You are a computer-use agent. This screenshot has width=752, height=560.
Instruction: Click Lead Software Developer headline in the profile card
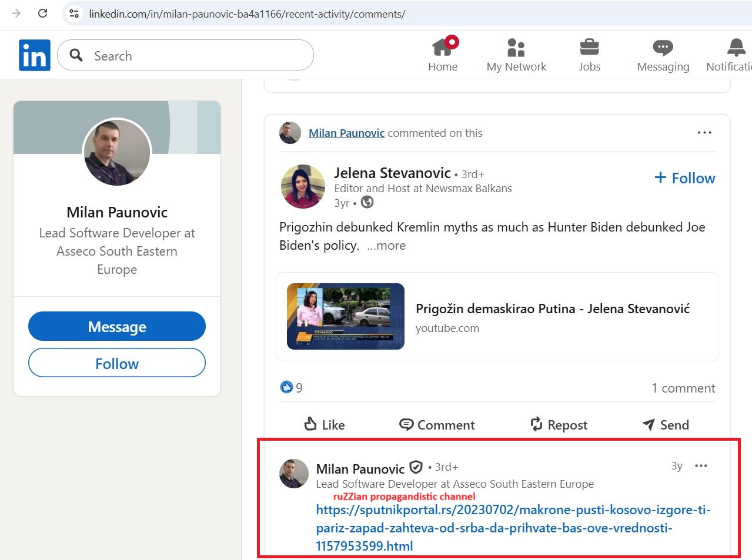coord(117,251)
